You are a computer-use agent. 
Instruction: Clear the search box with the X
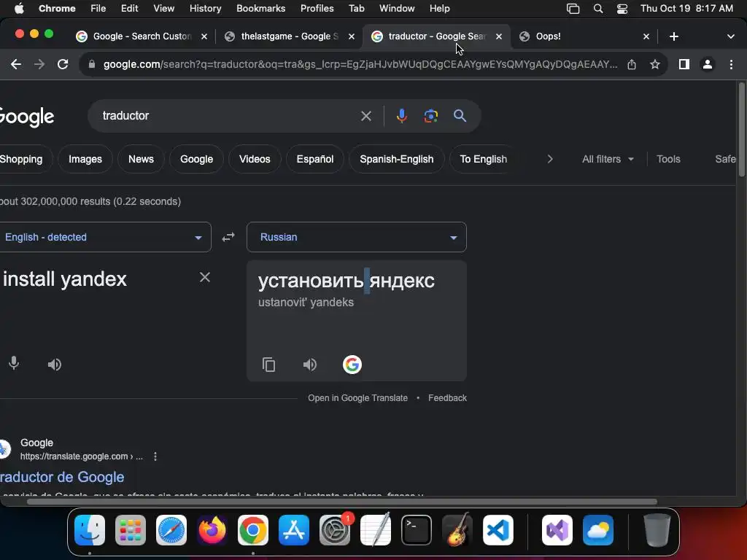click(366, 116)
